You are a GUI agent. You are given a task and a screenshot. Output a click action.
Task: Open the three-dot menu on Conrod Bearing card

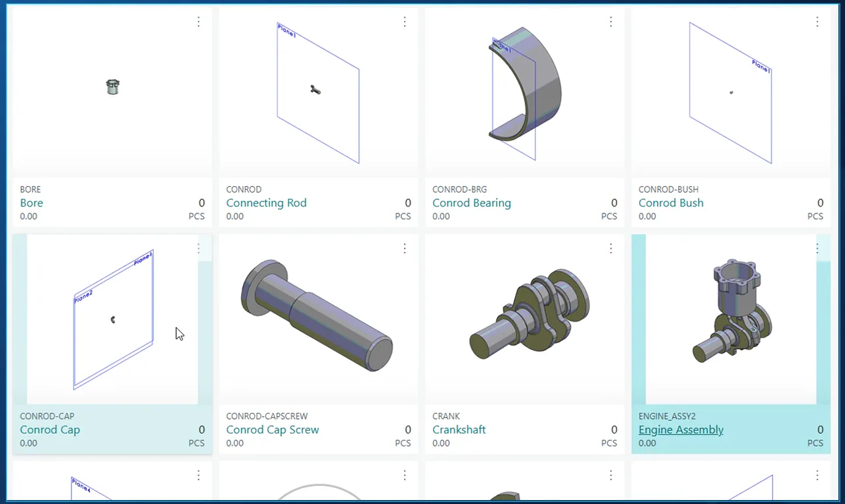tap(611, 22)
